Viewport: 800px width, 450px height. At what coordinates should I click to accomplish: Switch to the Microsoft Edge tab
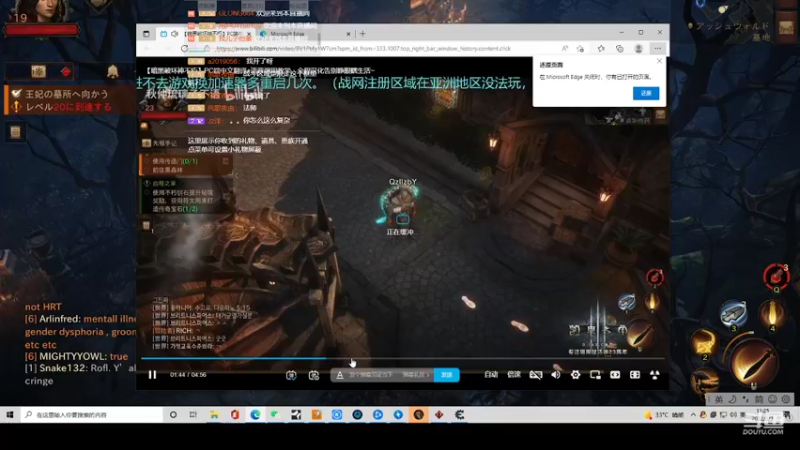click(x=304, y=34)
